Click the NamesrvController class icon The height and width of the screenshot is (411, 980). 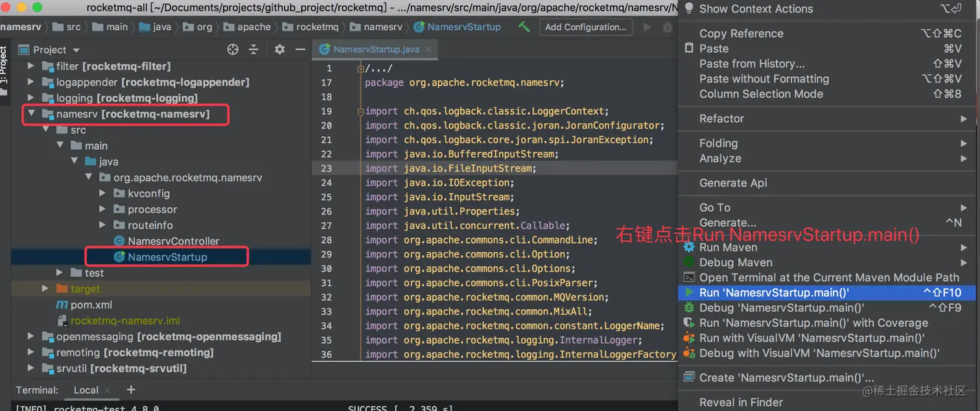coord(119,241)
